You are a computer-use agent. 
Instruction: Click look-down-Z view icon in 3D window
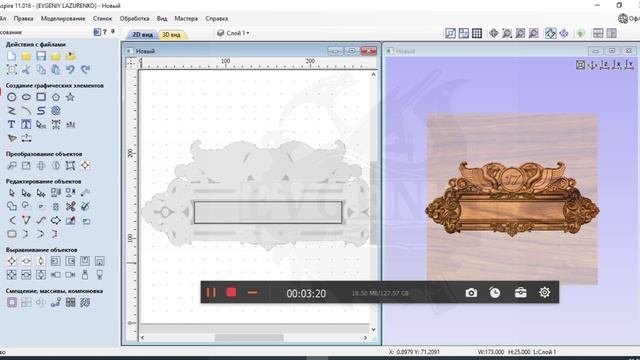[x=605, y=64]
